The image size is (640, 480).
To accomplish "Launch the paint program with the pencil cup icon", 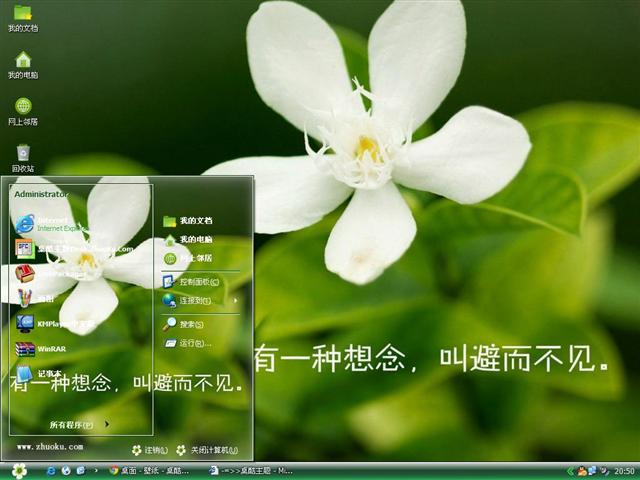I will (35, 298).
